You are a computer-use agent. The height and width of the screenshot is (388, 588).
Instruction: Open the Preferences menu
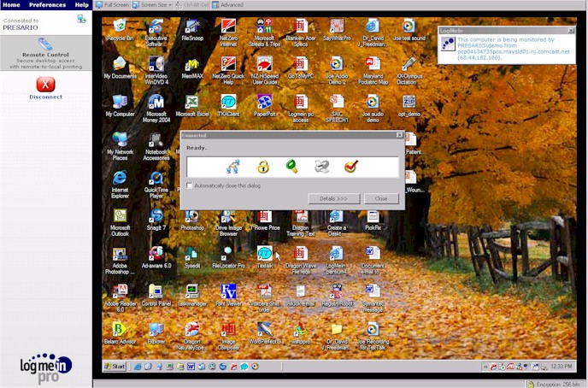pyautogui.click(x=47, y=5)
